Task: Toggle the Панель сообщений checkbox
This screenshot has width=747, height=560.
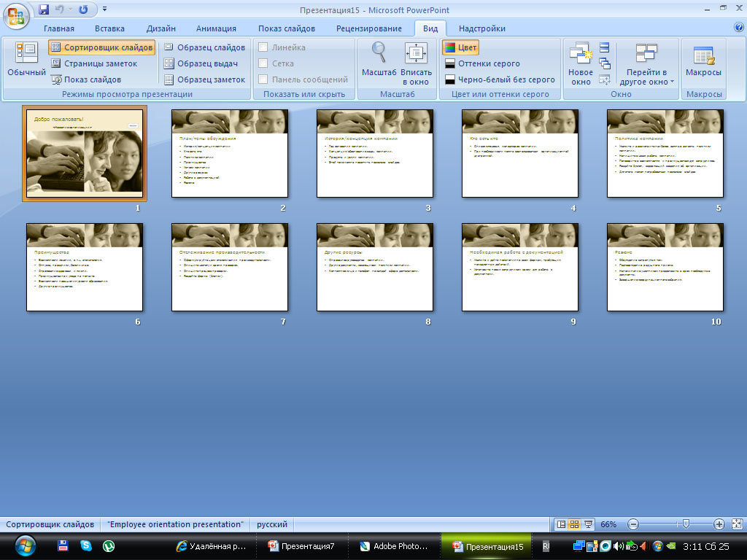Action: pyautogui.click(x=264, y=79)
